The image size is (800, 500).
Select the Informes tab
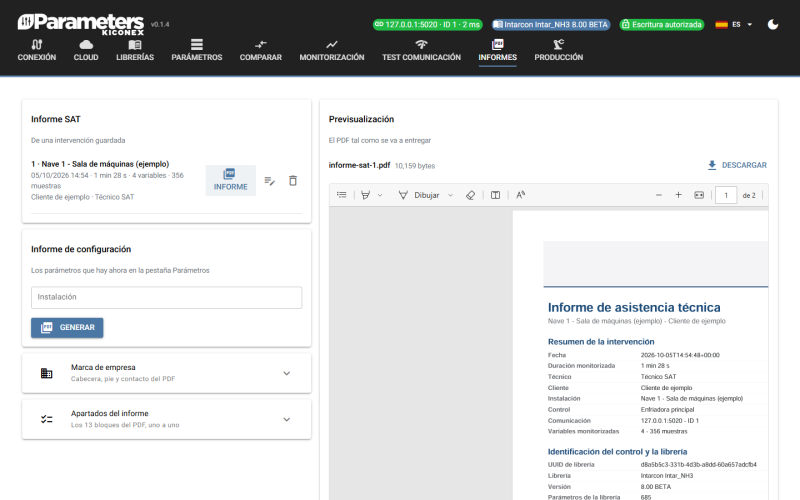(x=497, y=51)
